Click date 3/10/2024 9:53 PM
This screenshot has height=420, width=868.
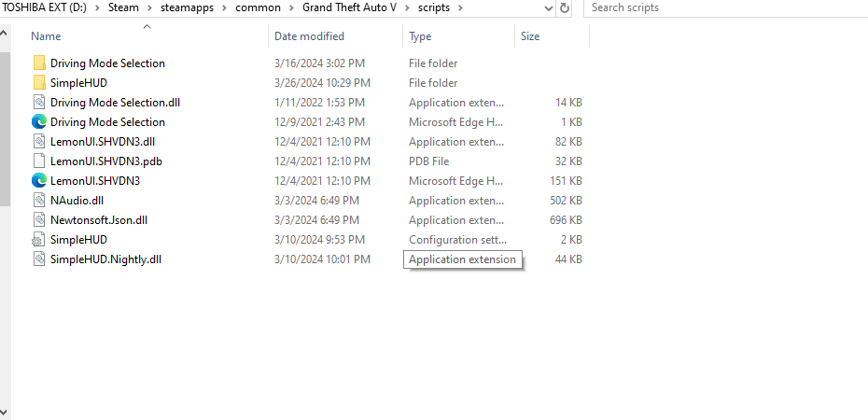(319, 240)
